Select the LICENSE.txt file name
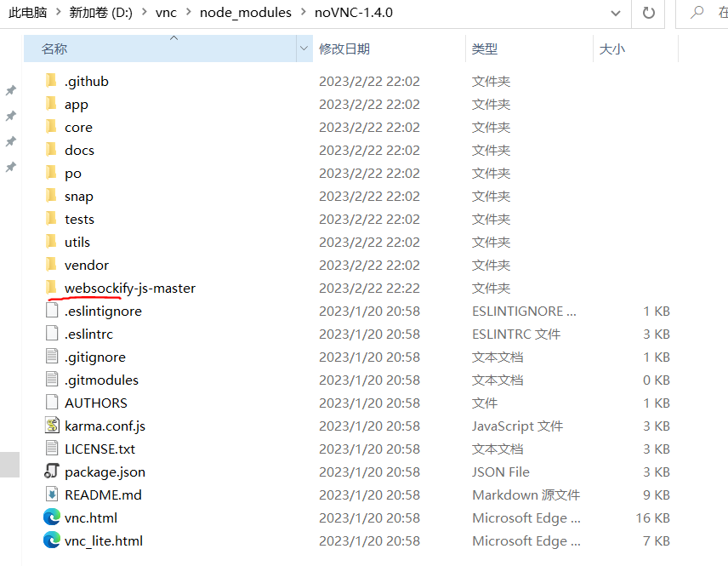728x566 pixels. click(x=100, y=449)
